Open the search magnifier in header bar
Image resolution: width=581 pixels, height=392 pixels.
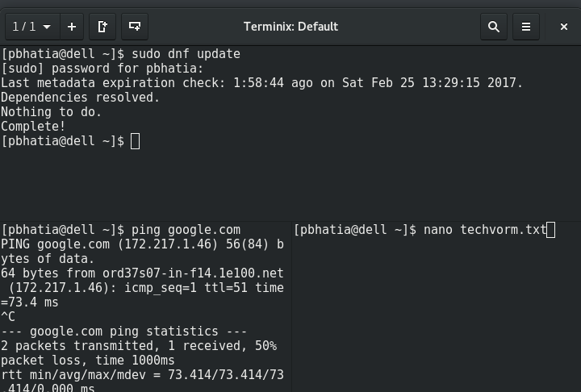click(x=494, y=27)
